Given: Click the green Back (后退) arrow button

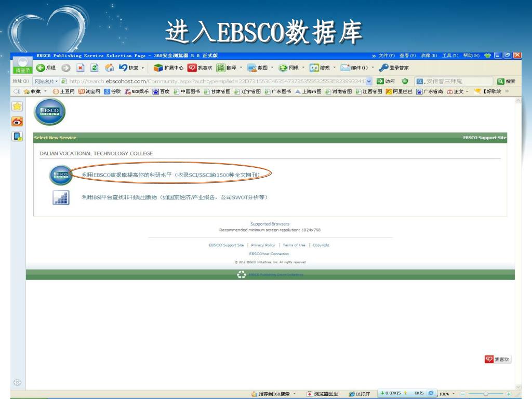Looking at the screenshot, I should pos(41,68).
